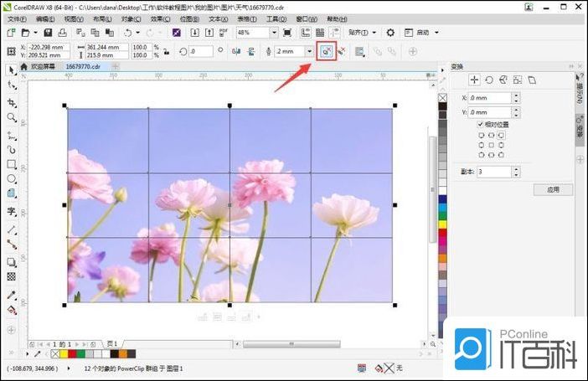Select the bottom-left anchor point box

481,154
